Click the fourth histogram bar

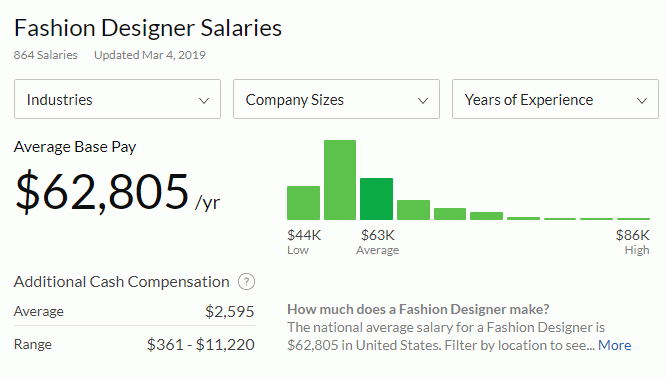click(413, 210)
